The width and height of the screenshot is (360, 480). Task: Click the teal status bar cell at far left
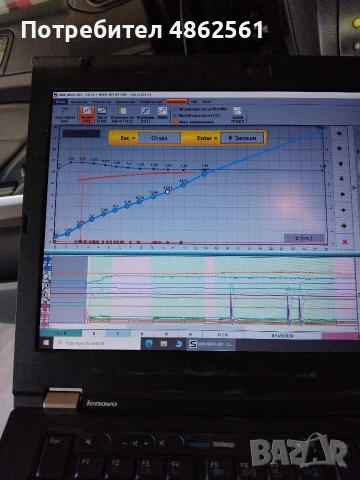[61, 333]
